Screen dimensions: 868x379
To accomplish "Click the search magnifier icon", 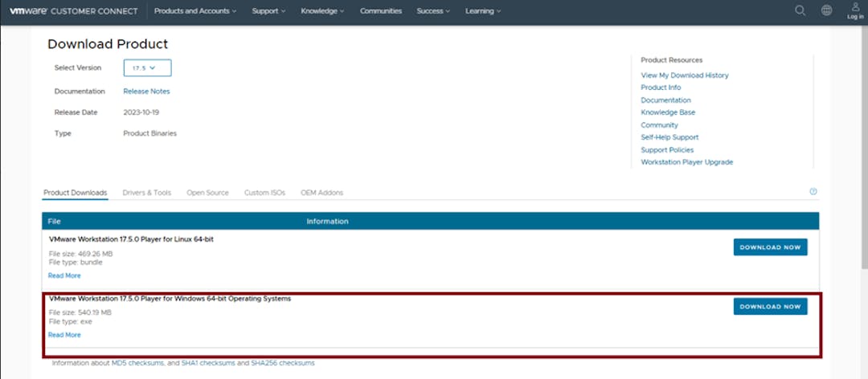I will coord(800,11).
